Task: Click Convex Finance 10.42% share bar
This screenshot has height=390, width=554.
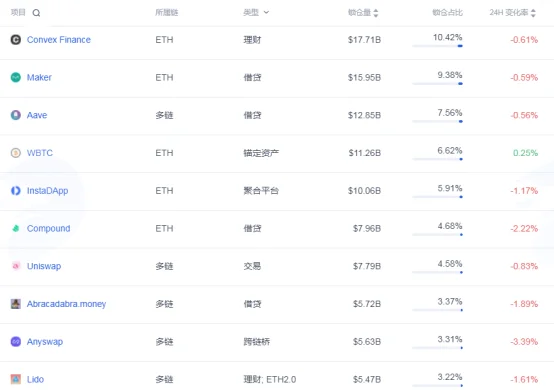Action: tap(437, 46)
